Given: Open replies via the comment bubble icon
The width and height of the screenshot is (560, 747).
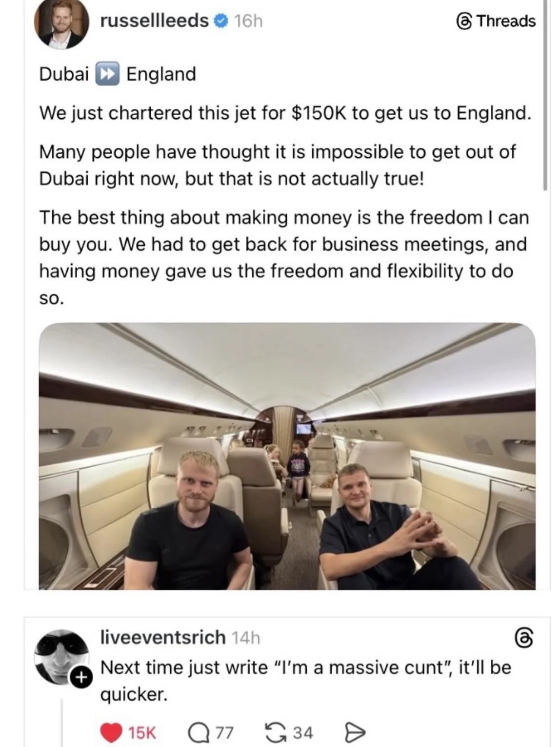Looking at the screenshot, I should [x=199, y=732].
